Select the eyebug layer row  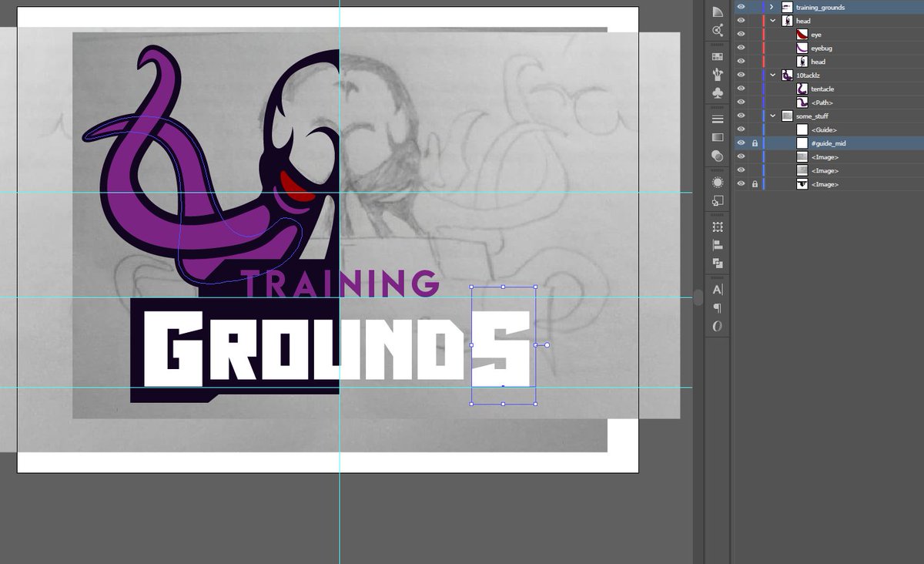pyautogui.click(x=828, y=48)
